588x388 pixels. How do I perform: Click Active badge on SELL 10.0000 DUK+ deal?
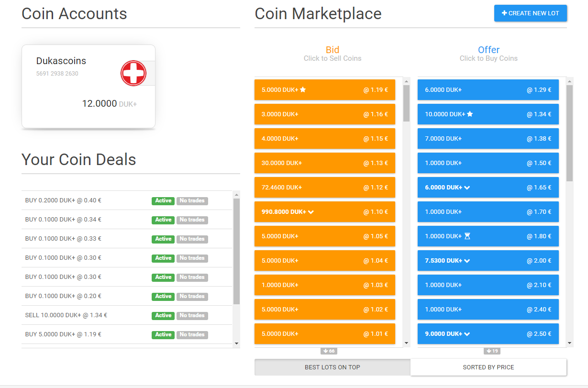click(x=163, y=315)
